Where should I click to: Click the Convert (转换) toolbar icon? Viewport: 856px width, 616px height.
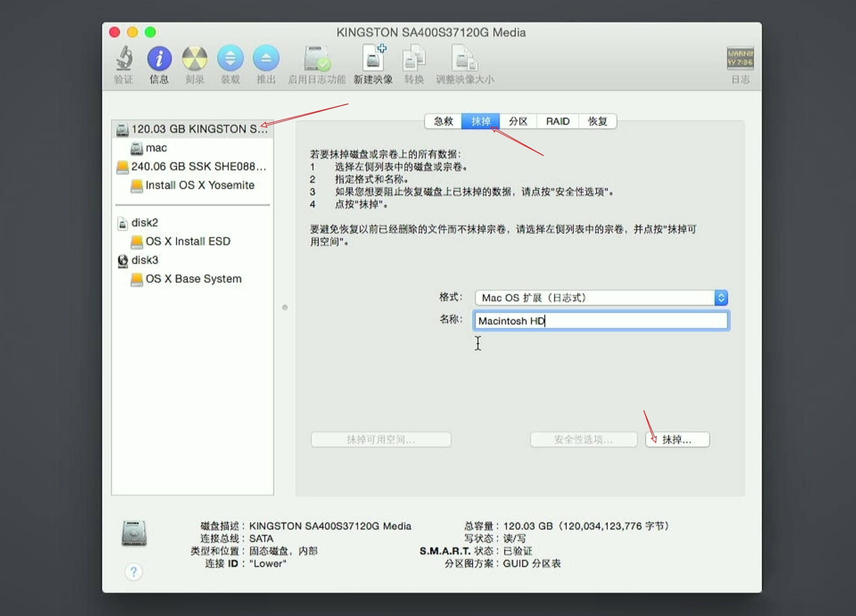pos(414,59)
